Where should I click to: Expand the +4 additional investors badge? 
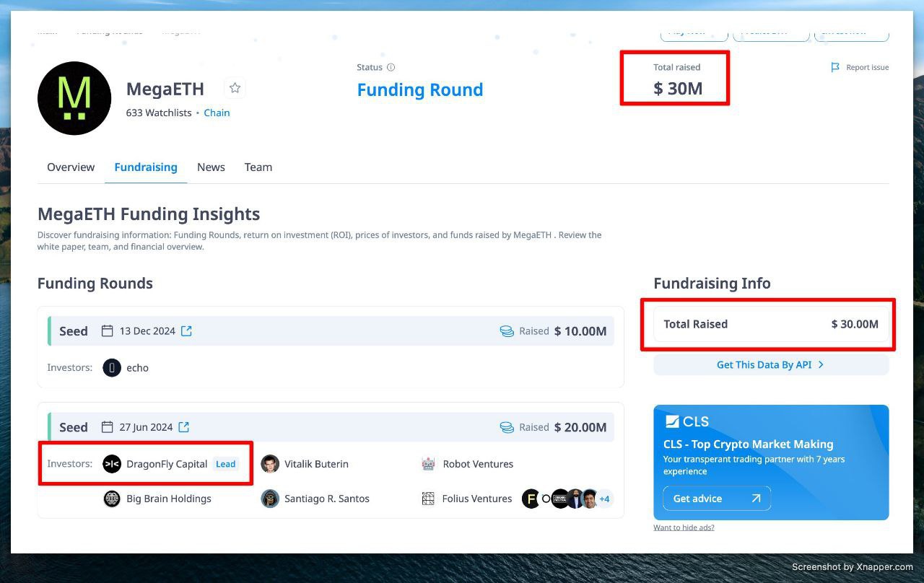tap(604, 499)
